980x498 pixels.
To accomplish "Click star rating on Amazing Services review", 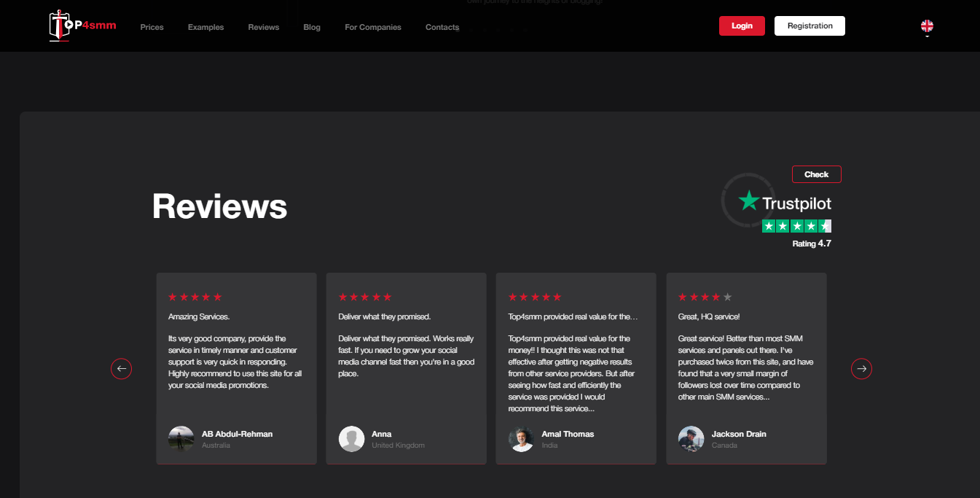I will [195, 297].
